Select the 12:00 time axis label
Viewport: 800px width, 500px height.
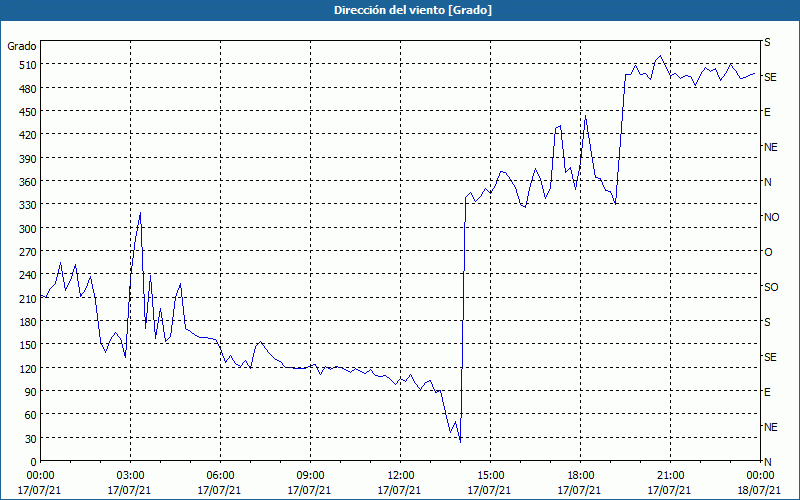[x=401, y=476]
